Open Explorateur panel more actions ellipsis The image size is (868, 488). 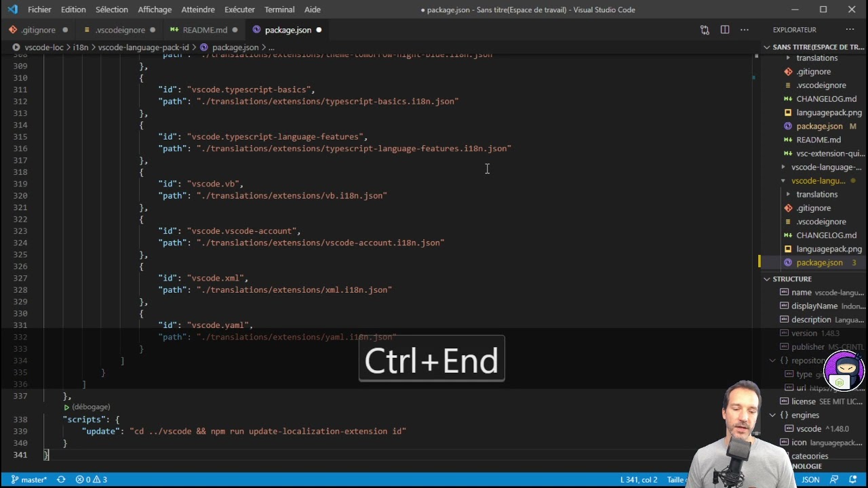(x=850, y=30)
